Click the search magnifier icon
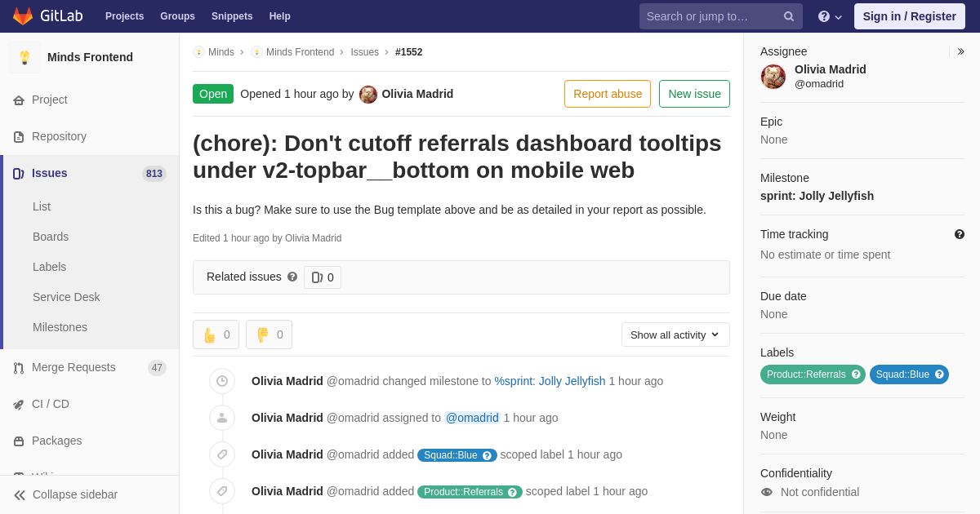This screenshot has height=514, width=980. pyautogui.click(x=789, y=16)
